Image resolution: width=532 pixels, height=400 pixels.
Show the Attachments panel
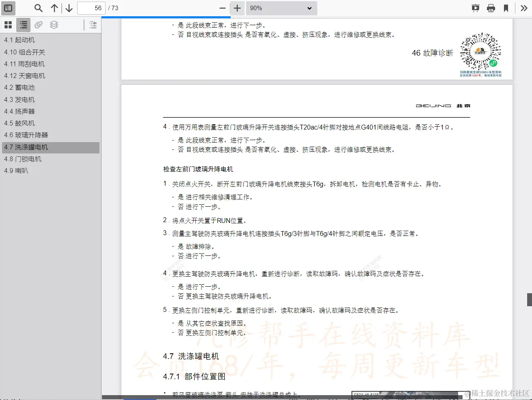coord(39,24)
